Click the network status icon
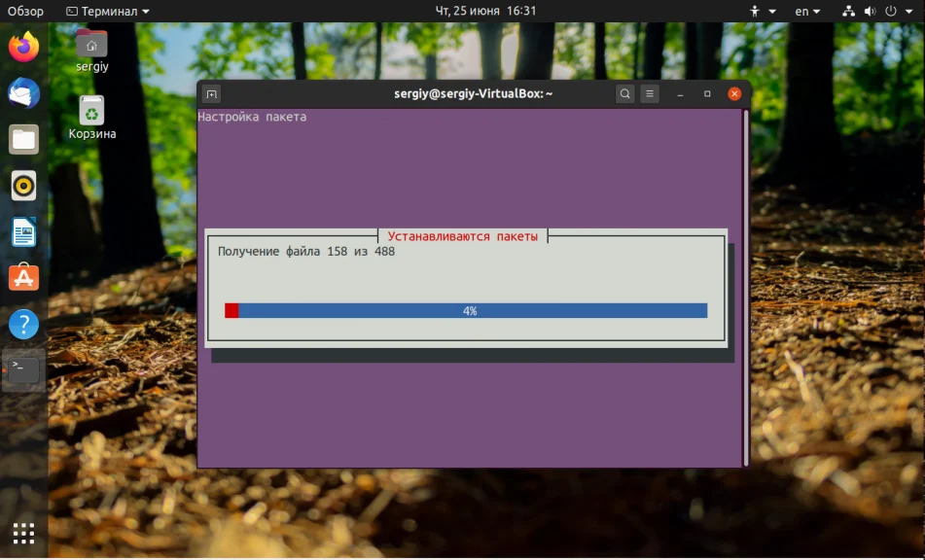 tap(848, 12)
